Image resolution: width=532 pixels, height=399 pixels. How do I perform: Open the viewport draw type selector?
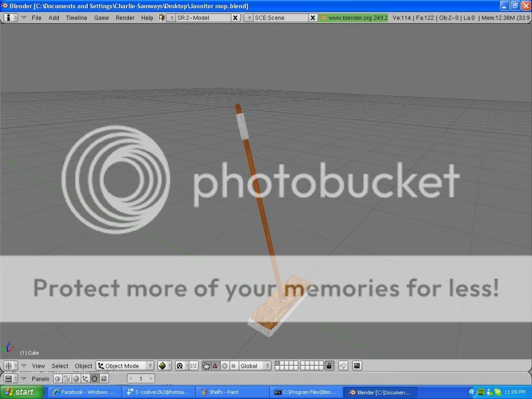164,366
